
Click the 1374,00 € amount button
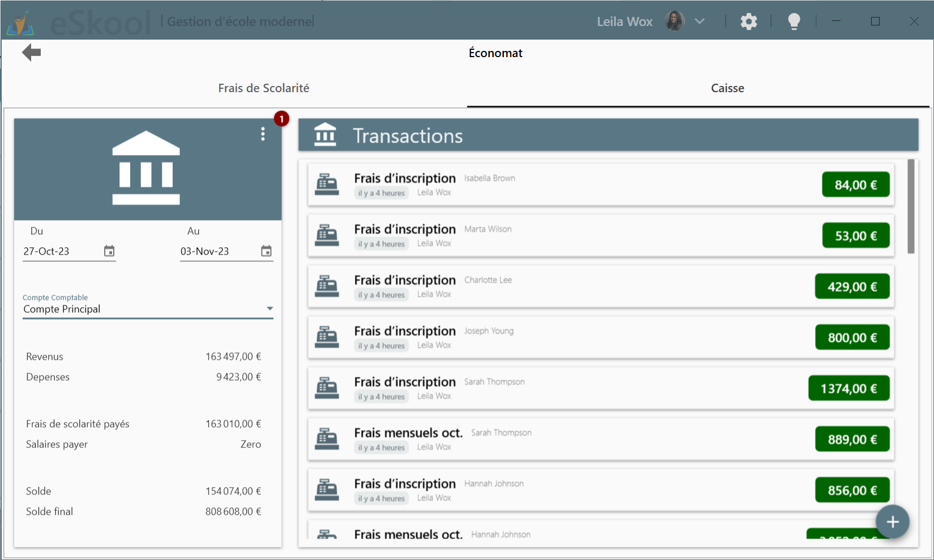[x=849, y=389]
